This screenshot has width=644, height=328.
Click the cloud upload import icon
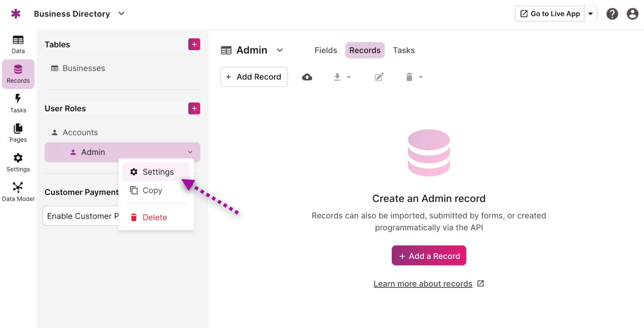tap(307, 77)
